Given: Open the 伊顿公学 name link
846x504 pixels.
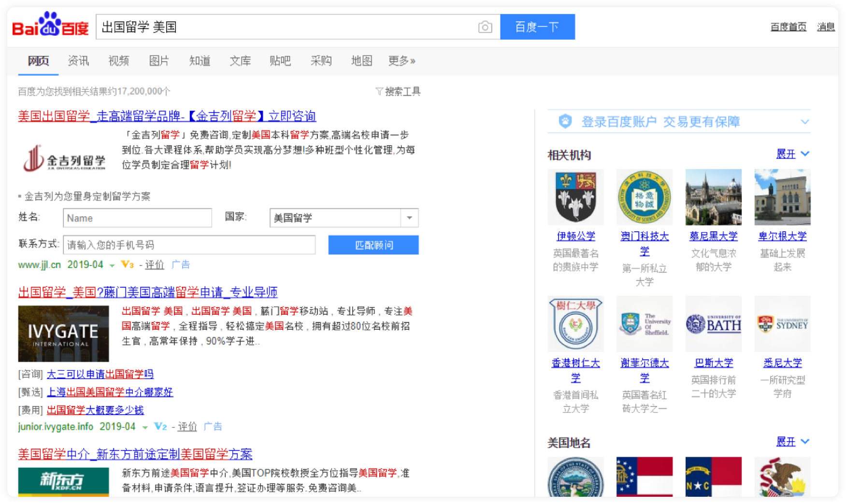Looking at the screenshot, I should point(575,236).
